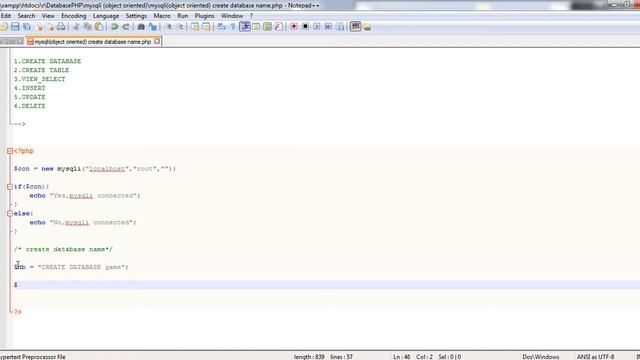This screenshot has height=360, width=640.
Task: Click Run Macro Multiple Times icon
Action: point(328,27)
